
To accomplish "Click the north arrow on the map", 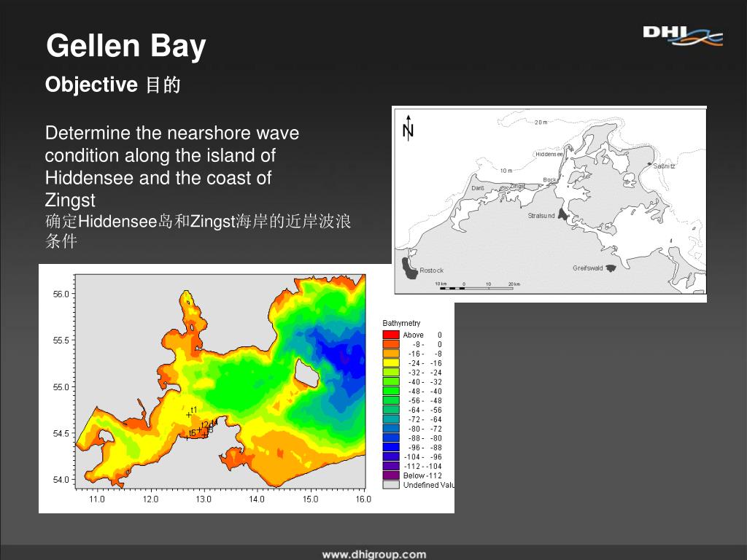I will (x=408, y=128).
